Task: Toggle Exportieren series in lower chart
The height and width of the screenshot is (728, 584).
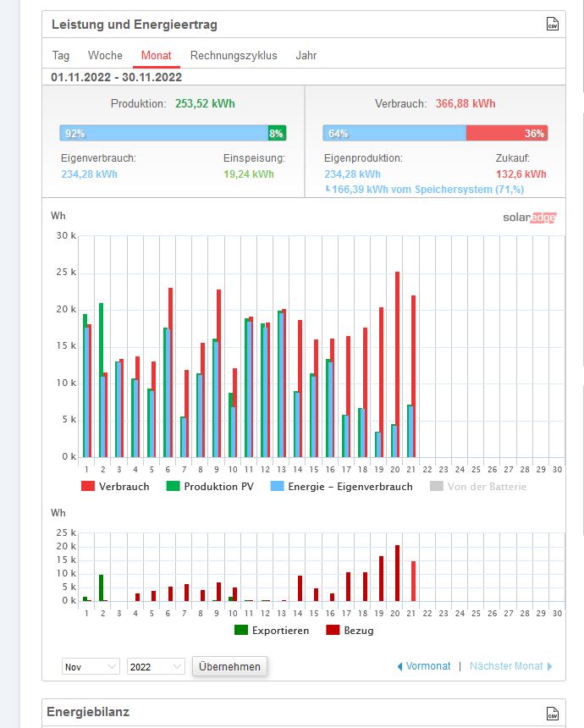Action: [x=272, y=630]
